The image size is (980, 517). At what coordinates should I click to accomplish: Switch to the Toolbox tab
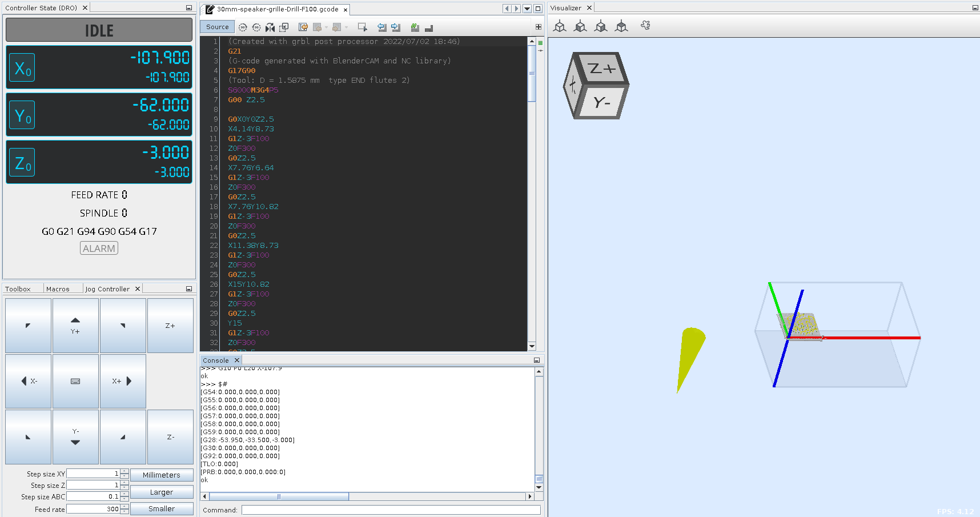pyautogui.click(x=18, y=289)
